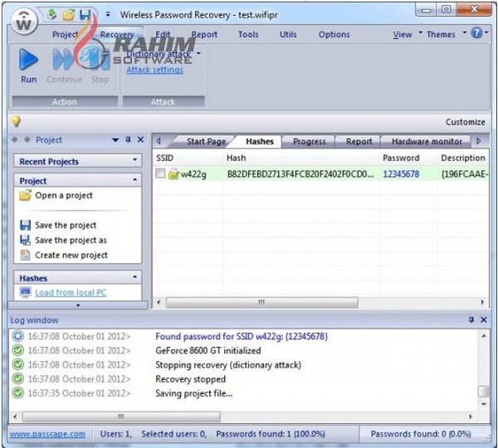The height and width of the screenshot is (448, 498).
Task: Click the yellow lightbulb tip icon
Action: click(x=16, y=121)
